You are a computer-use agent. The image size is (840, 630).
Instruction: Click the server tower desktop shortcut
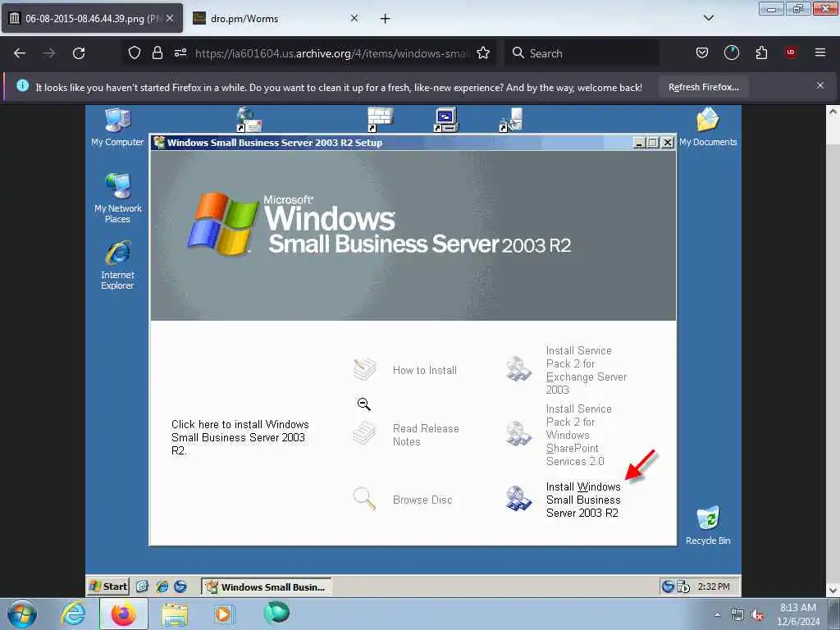pos(511,120)
